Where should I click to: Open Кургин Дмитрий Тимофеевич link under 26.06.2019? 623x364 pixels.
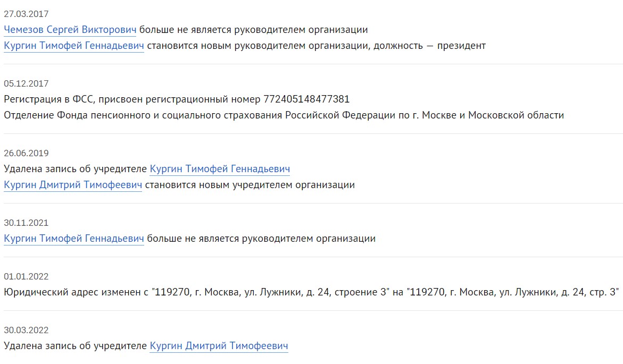pyautogui.click(x=73, y=185)
